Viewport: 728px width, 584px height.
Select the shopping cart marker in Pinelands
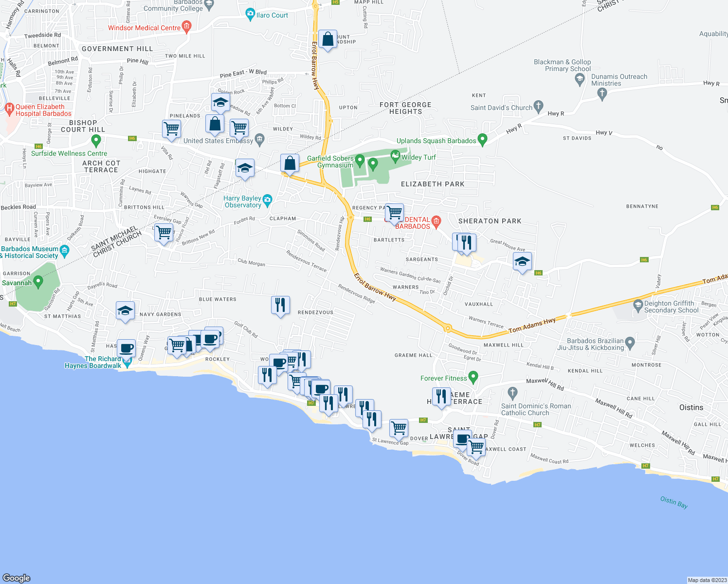coord(171,129)
